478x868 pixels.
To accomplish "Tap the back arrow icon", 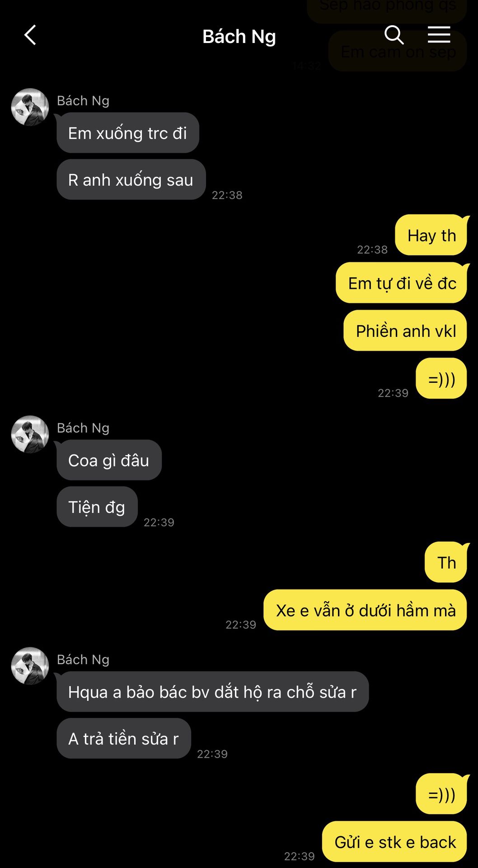I will click(30, 35).
